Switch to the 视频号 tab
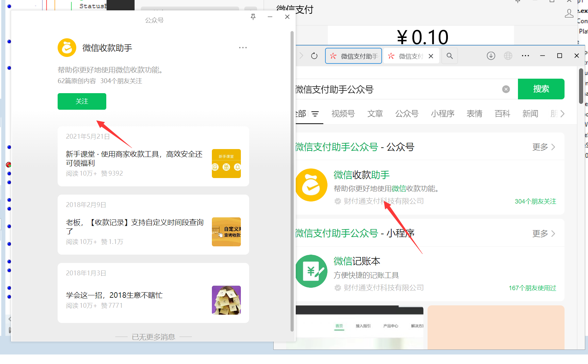This screenshot has height=364, width=588. (x=343, y=114)
